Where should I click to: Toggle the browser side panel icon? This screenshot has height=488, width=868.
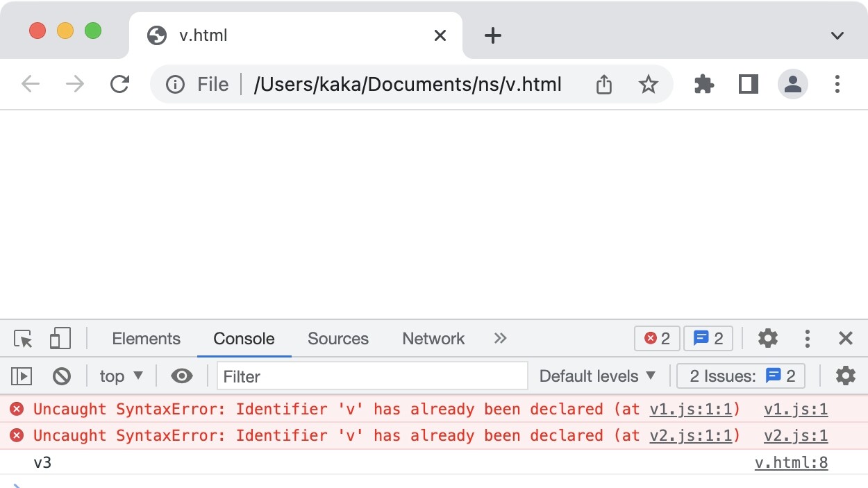pyautogui.click(x=748, y=85)
